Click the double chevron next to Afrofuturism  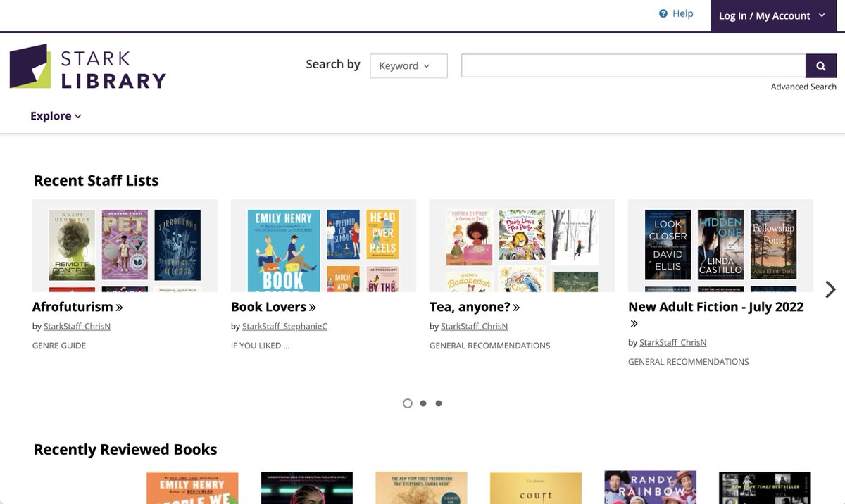119,308
